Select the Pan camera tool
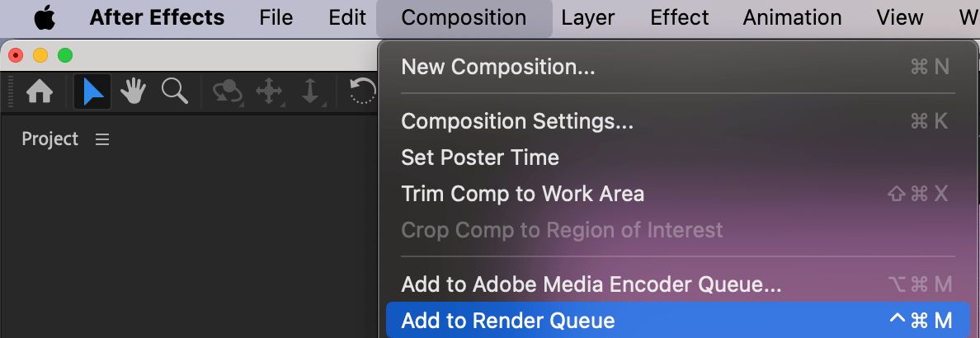The width and height of the screenshot is (980, 338). click(x=270, y=92)
